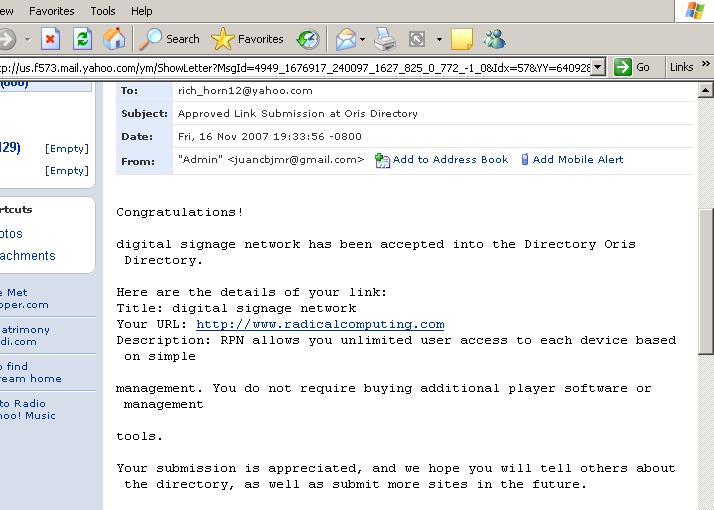Click the Title: digital signage network line
Image resolution: width=714 pixels, height=510 pixels.
(x=236, y=308)
